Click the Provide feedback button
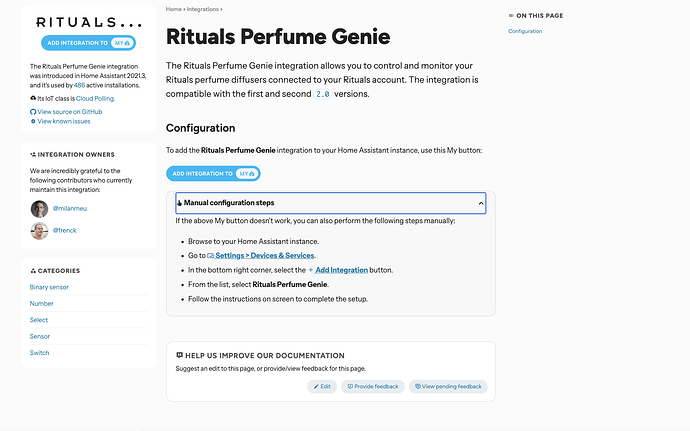This screenshot has height=431, width=690. [372, 386]
